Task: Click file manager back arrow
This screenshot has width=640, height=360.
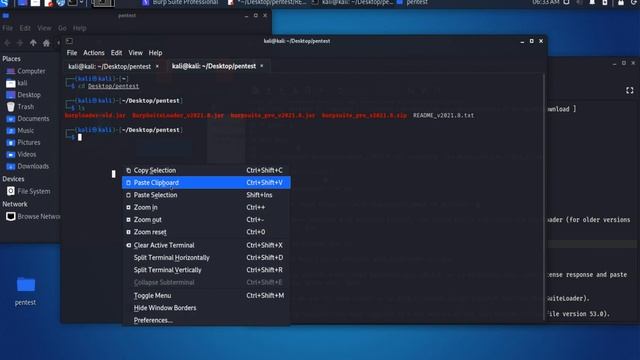Action: point(7,43)
